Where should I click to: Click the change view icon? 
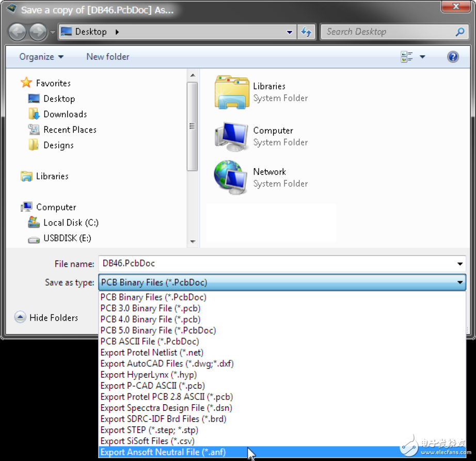(x=407, y=57)
